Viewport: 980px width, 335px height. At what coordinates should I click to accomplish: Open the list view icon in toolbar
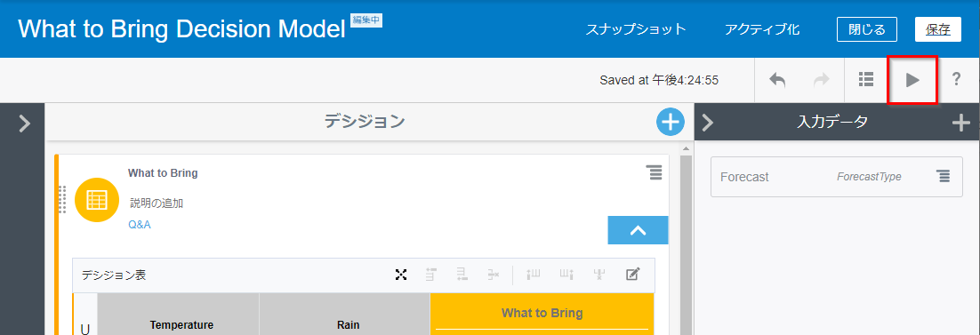pyautogui.click(x=865, y=79)
